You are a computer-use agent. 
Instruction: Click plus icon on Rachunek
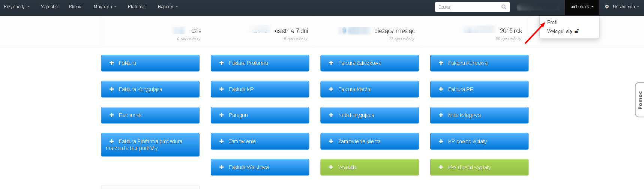point(111,115)
